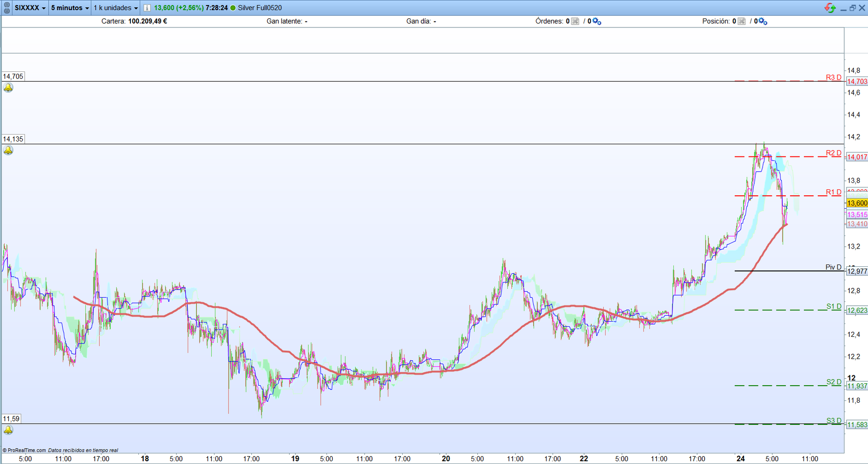Screen dimensions: 868x464
Task: Click the 7:28:24 clock time
Action: coord(216,8)
